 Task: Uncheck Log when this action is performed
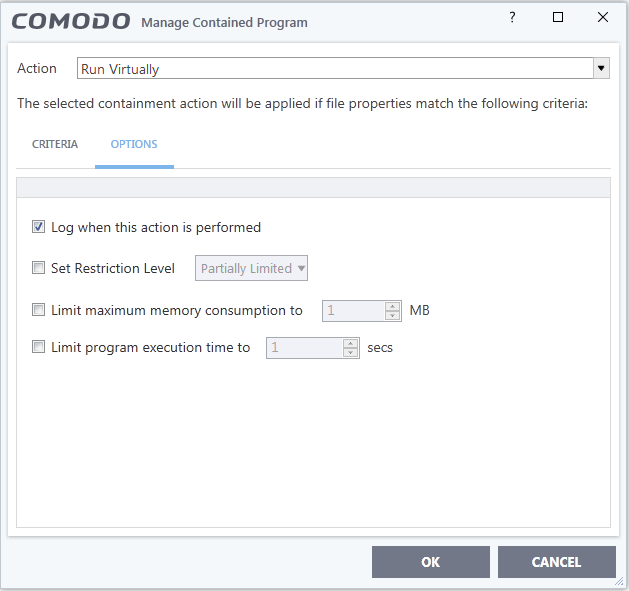(39, 227)
